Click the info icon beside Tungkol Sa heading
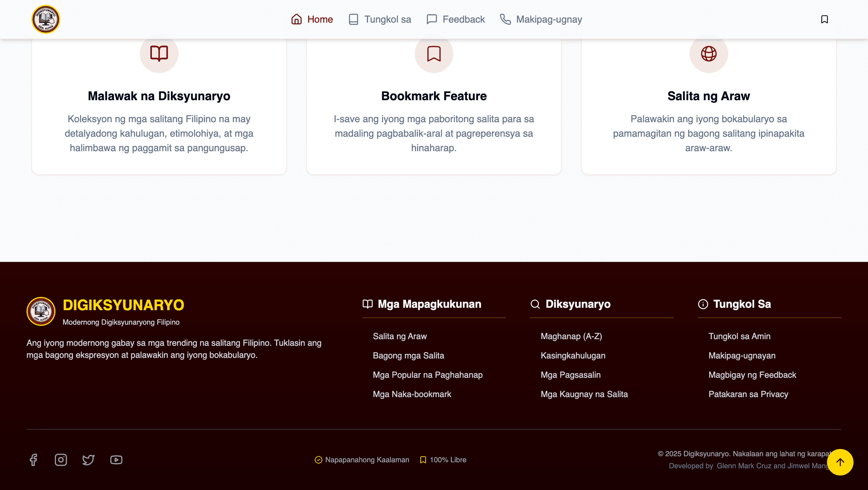This screenshot has height=490, width=868. [705, 304]
